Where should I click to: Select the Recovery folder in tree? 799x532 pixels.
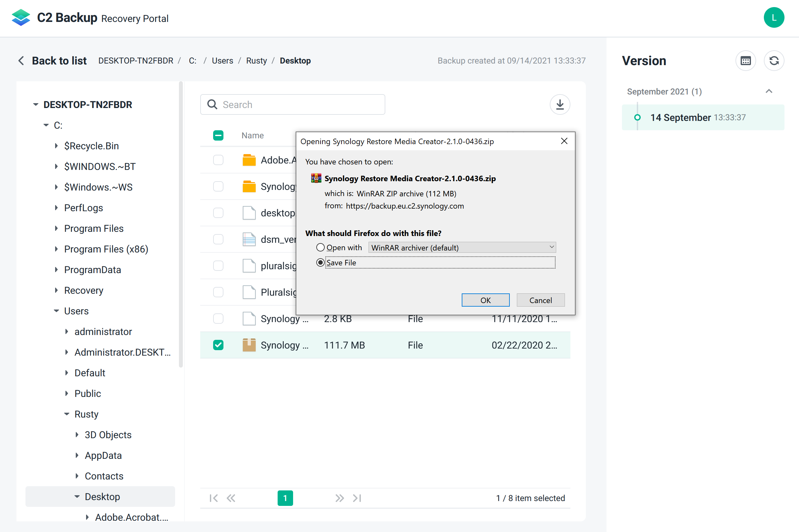[84, 291]
